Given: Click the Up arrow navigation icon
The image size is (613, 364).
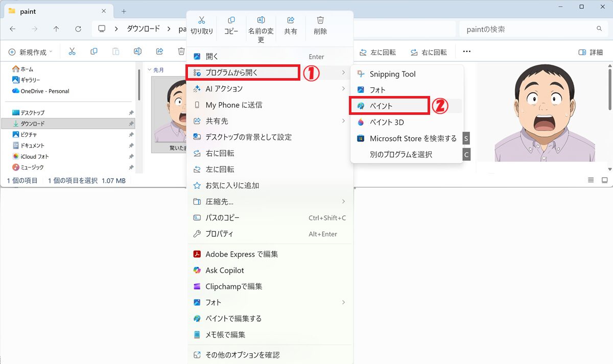Looking at the screenshot, I should point(56,29).
